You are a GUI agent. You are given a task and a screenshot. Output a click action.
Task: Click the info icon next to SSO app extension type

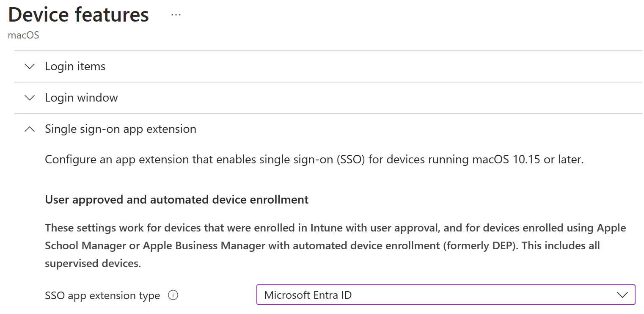pos(173,295)
